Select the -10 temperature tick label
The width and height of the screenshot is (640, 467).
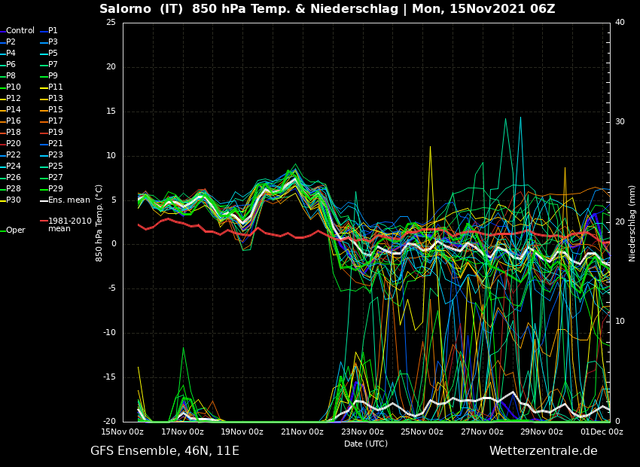[x=110, y=333]
